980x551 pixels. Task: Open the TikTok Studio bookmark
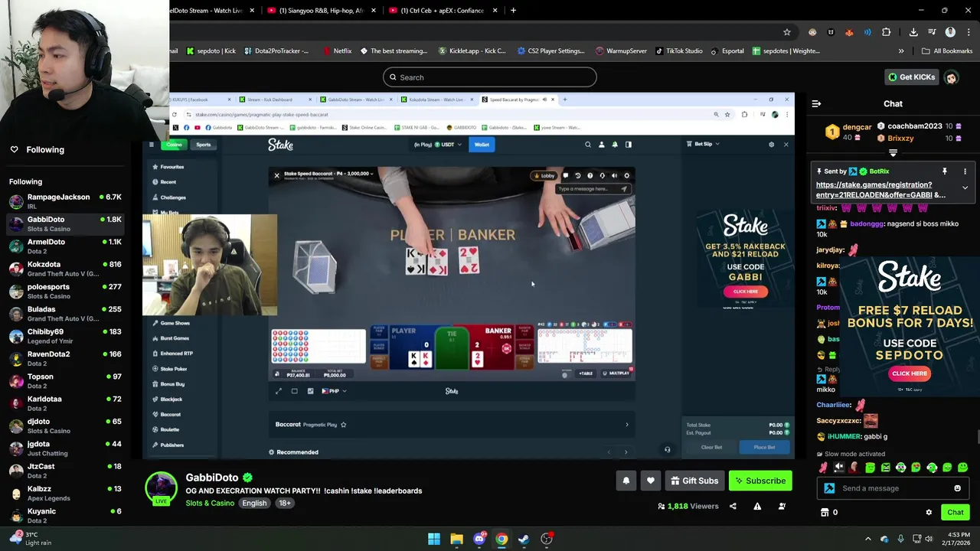pyautogui.click(x=678, y=51)
